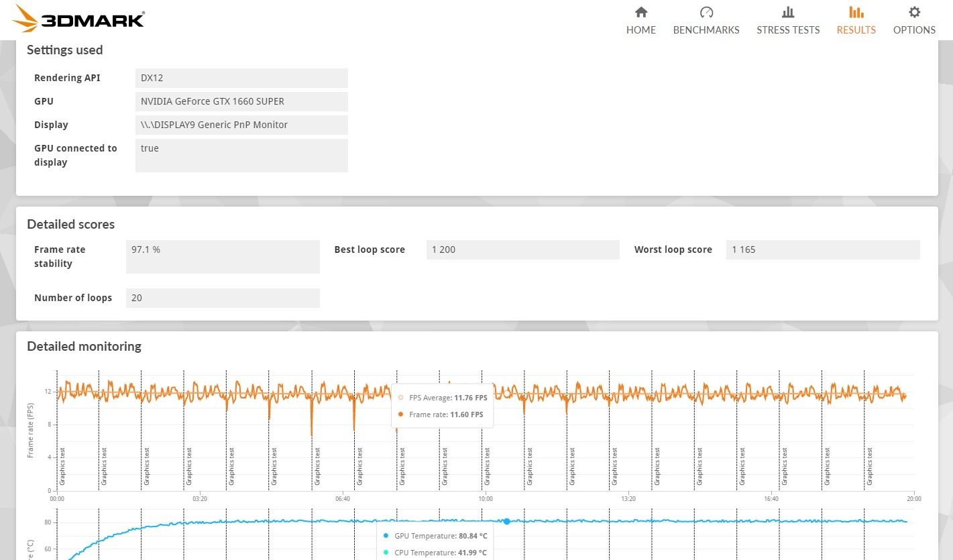Click the blue GPU temperature data point

506,521
